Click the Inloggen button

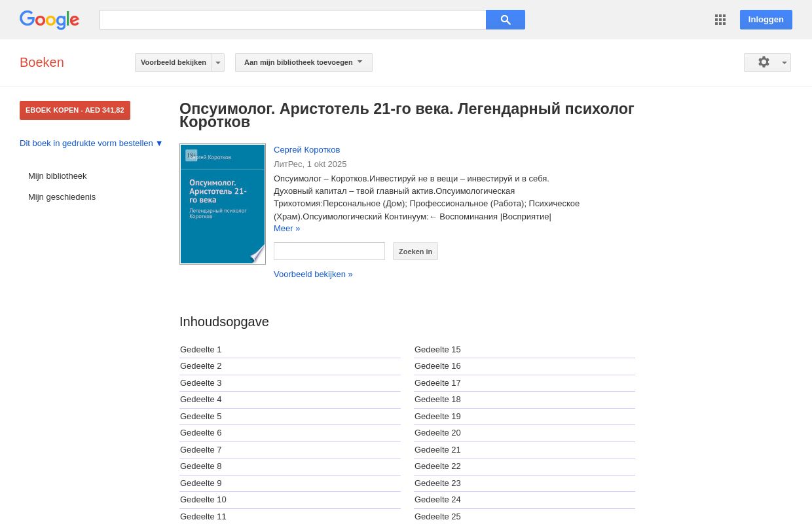coord(766,19)
